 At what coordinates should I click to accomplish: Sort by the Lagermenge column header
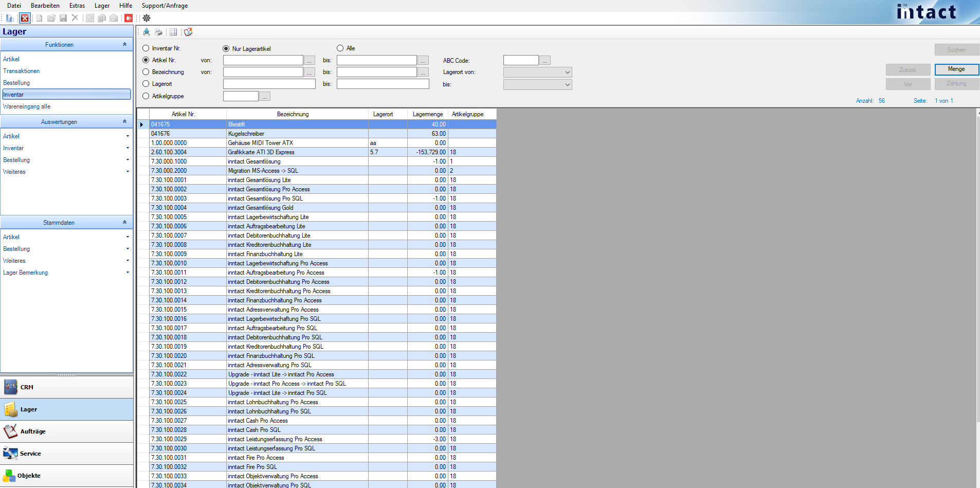click(x=428, y=114)
